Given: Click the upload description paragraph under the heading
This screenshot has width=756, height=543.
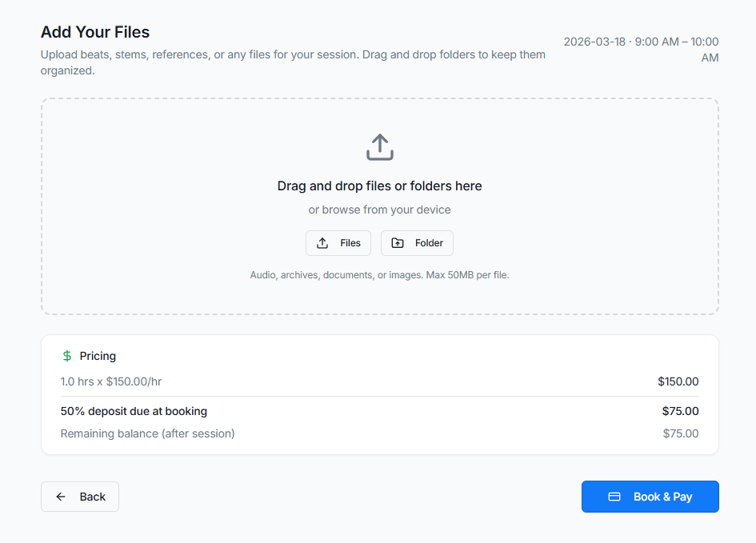Looking at the screenshot, I should tap(293, 62).
